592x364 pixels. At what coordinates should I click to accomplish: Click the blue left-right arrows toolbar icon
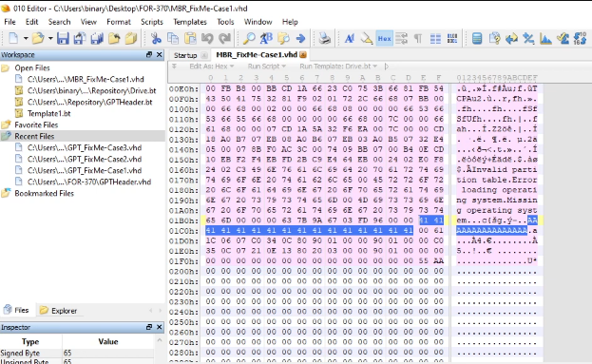pyautogui.click(x=511, y=38)
